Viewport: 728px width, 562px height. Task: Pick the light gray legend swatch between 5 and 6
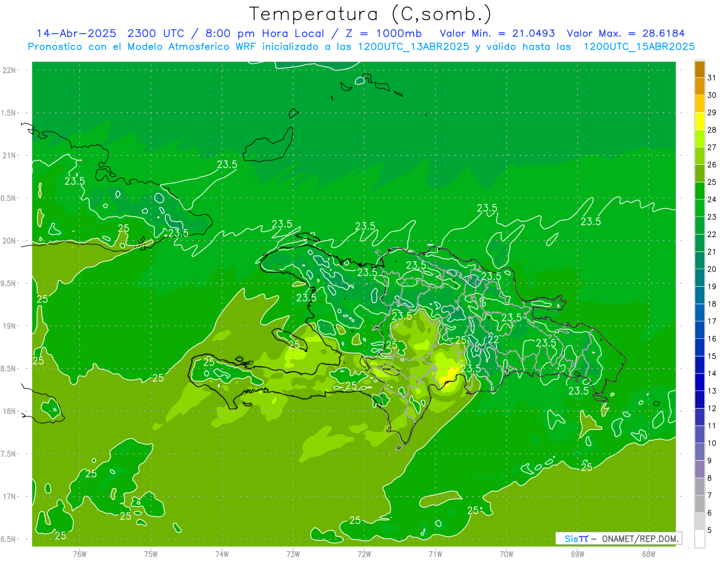click(699, 521)
